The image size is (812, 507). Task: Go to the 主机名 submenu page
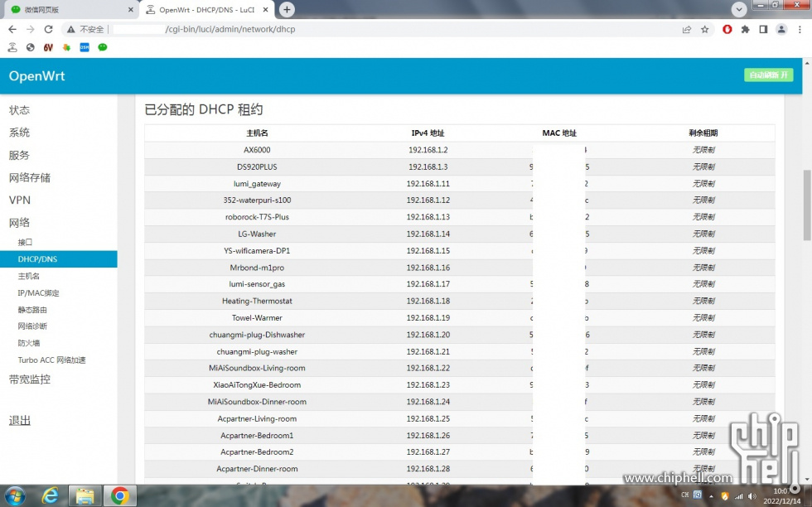pos(28,276)
